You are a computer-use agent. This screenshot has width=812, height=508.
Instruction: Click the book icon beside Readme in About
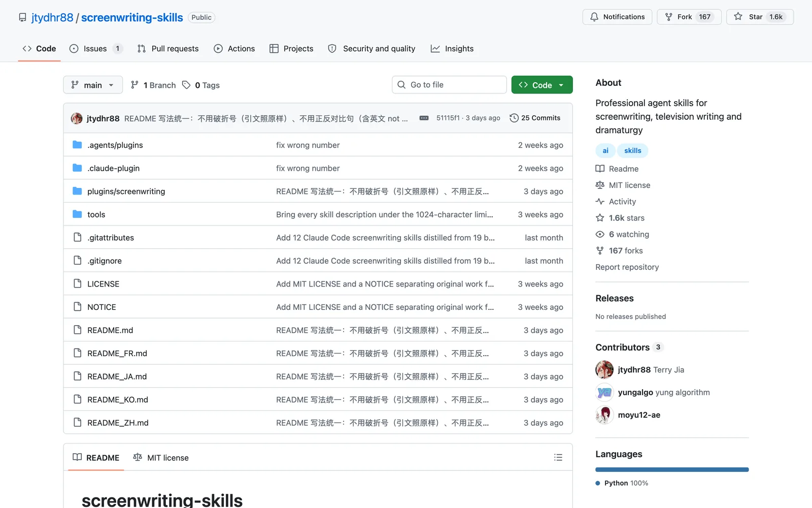click(x=600, y=169)
